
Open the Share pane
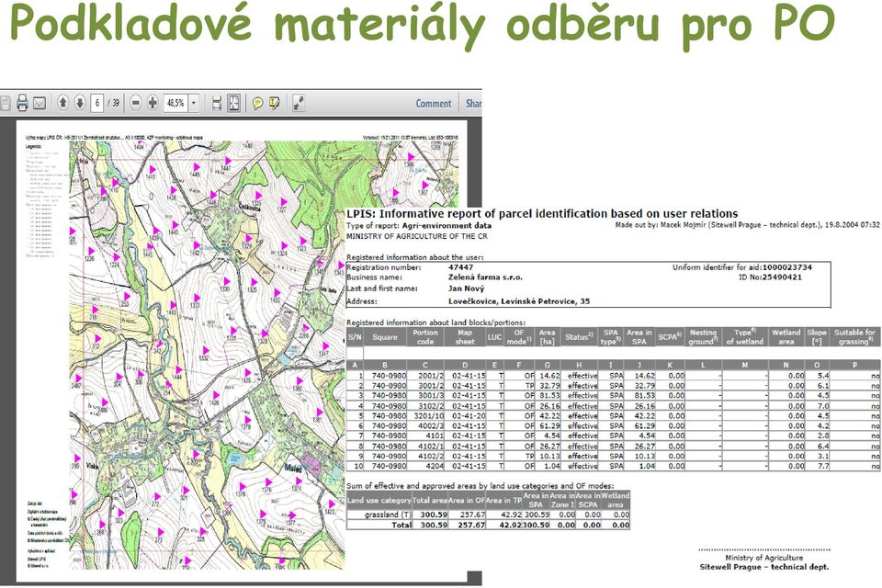pyautogui.click(x=473, y=104)
